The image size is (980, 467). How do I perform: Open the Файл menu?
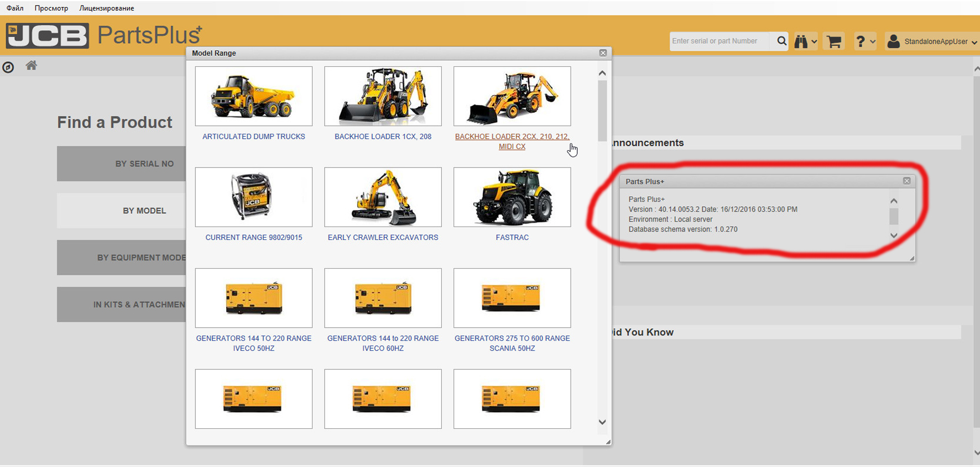click(x=15, y=8)
